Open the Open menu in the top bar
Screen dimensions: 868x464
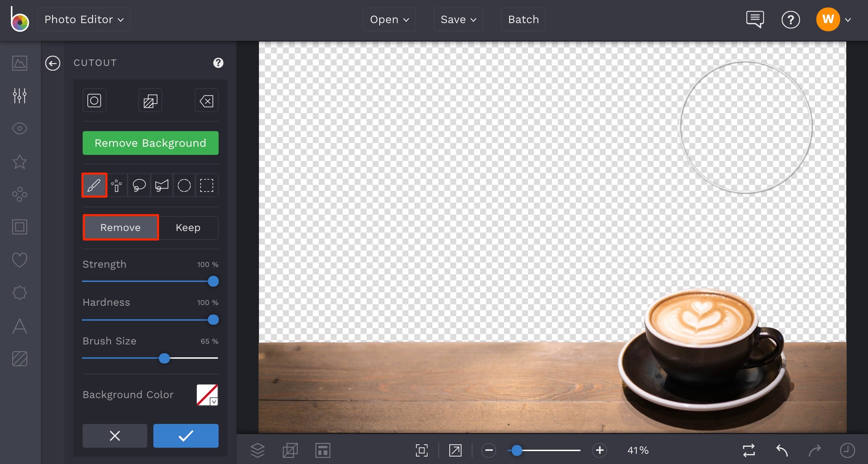point(388,19)
